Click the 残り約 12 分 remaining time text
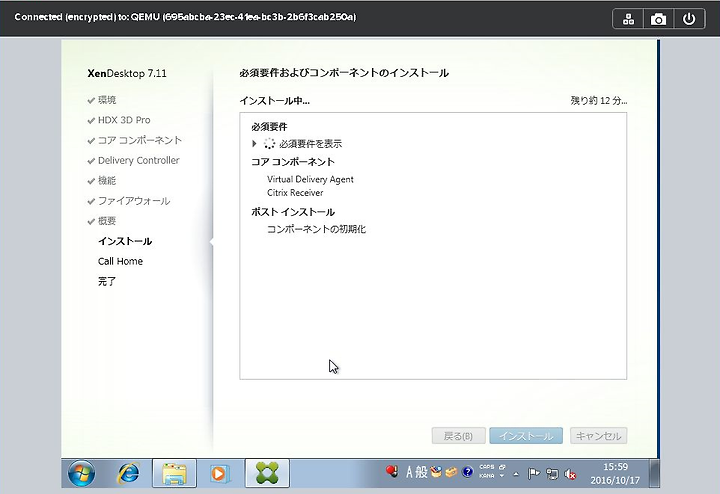Screen dimensions: 720x494 tap(599, 101)
